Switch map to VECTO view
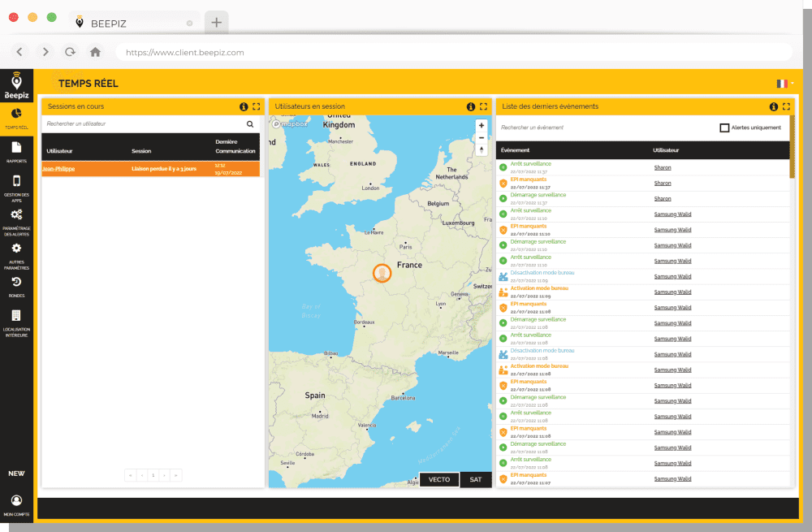Viewport: 812px width, 532px height. point(439,480)
